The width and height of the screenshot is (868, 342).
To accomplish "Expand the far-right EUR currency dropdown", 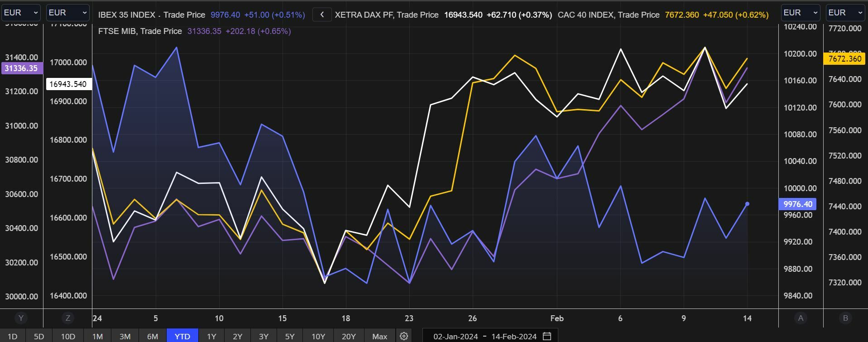I will (x=845, y=13).
